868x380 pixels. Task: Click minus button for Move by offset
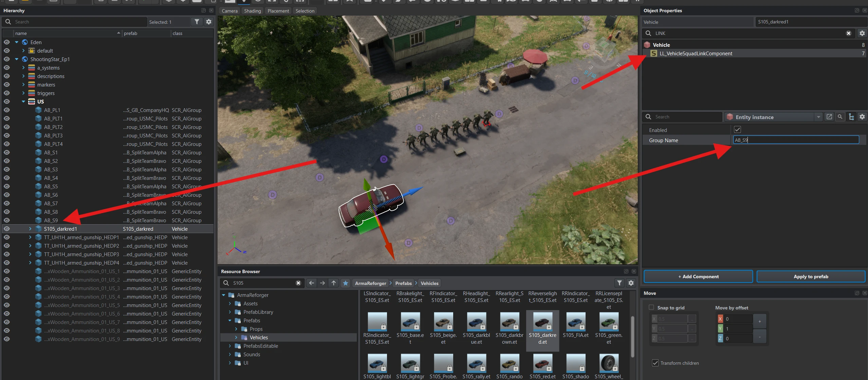pyautogui.click(x=759, y=336)
